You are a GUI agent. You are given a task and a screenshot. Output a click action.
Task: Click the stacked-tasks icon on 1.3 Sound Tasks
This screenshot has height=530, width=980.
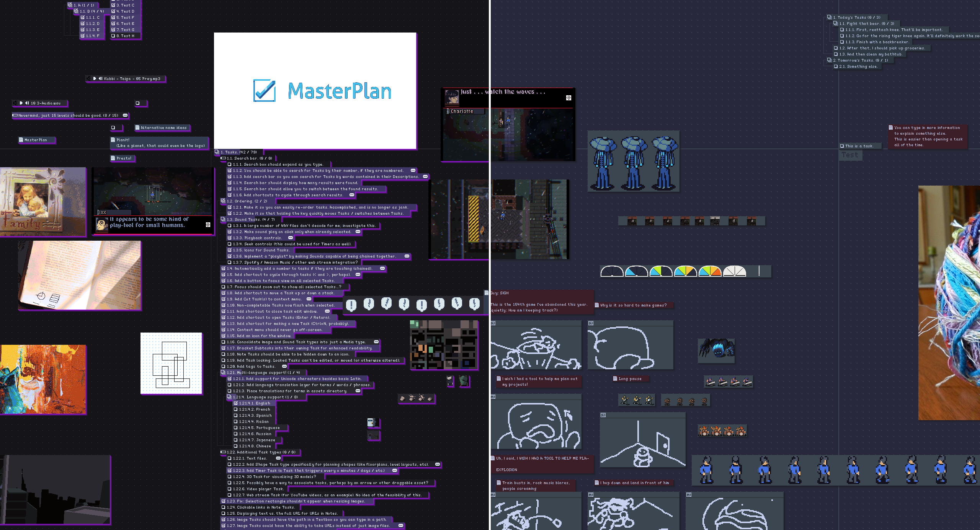pyautogui.click(x=223, y=219)
